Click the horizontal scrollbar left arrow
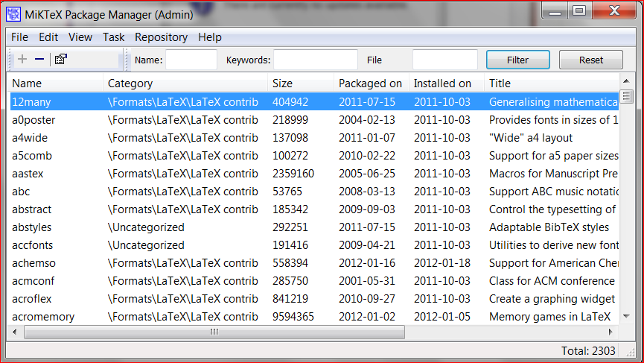644x363 pixels. tap(15, 332)
